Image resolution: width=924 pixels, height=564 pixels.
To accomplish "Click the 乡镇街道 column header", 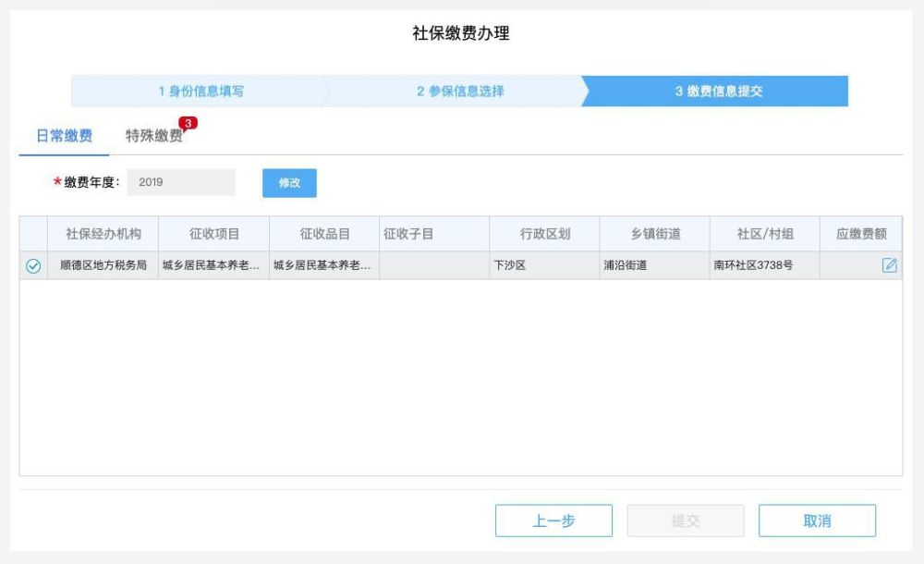I will tap(655, 234).
